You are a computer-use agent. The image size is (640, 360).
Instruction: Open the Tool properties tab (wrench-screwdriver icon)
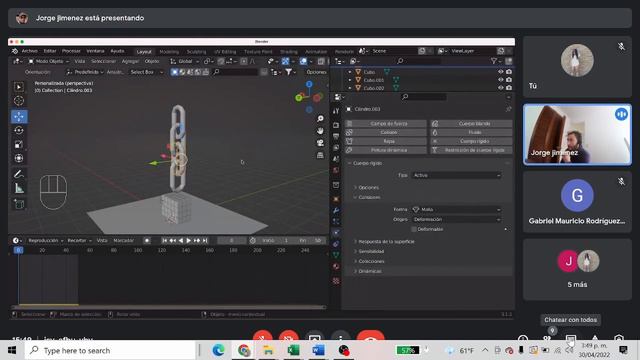point(336,111)
